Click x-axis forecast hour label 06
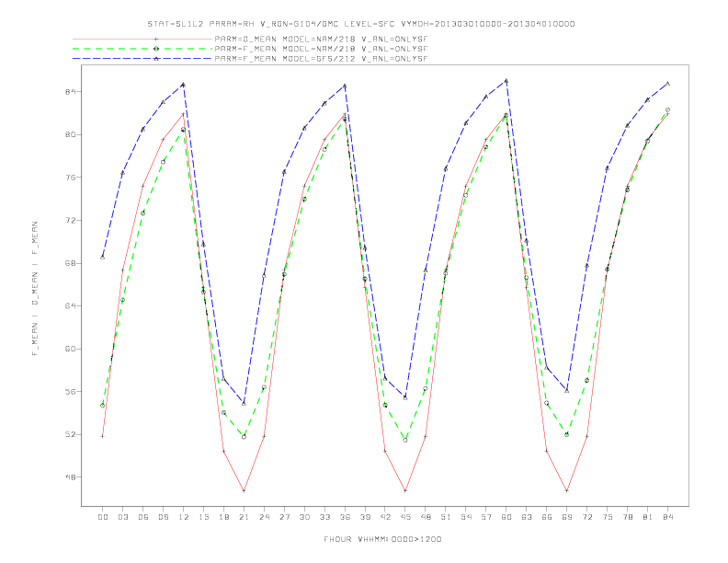728x563 pixels. point(143,517)
